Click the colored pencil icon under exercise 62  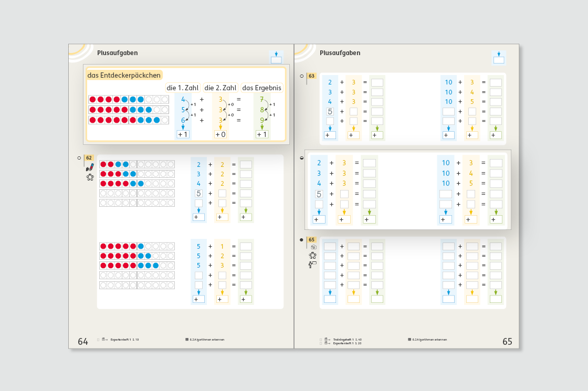(x=90, y=167)
